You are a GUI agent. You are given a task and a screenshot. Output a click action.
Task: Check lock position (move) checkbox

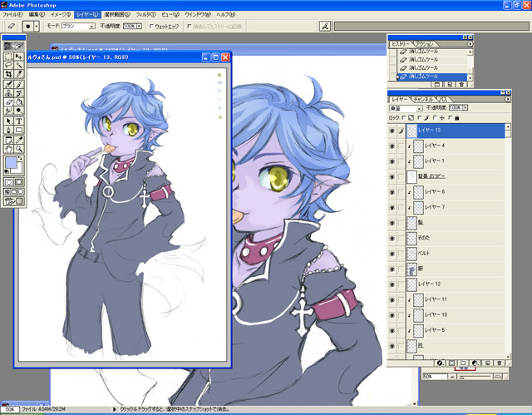[435, 118]
